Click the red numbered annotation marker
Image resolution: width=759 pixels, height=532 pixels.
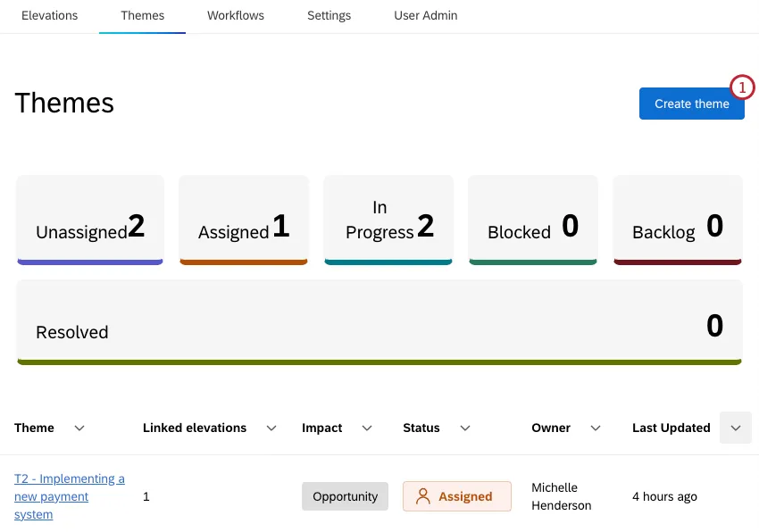pyautogui.click(x=744, y=87)
